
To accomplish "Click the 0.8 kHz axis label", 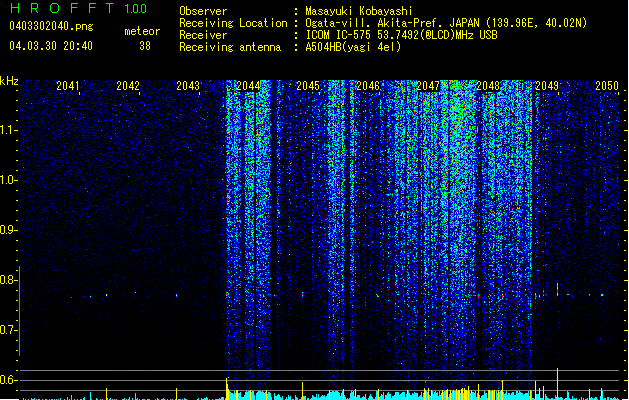I will [8, 280].
